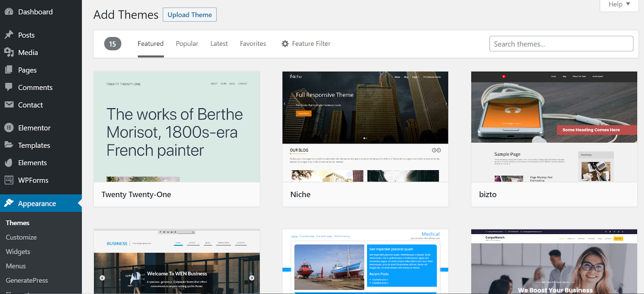Image resolution: width=644 pixels, height=294 pixels.
Task: Open the Medical theme screenshot
Action: (365, 261)
